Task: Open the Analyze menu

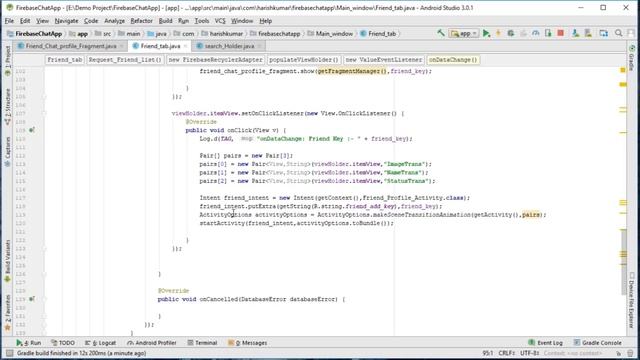Action: point(114,21)
